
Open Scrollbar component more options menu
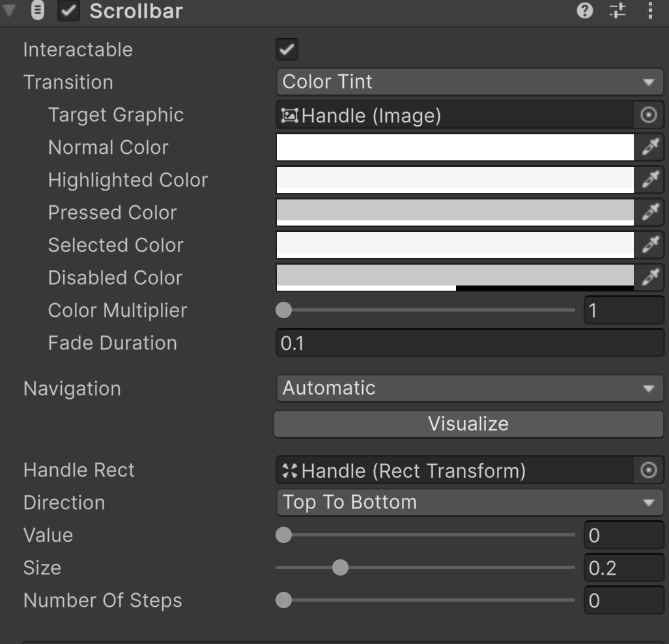click(650, 10)
